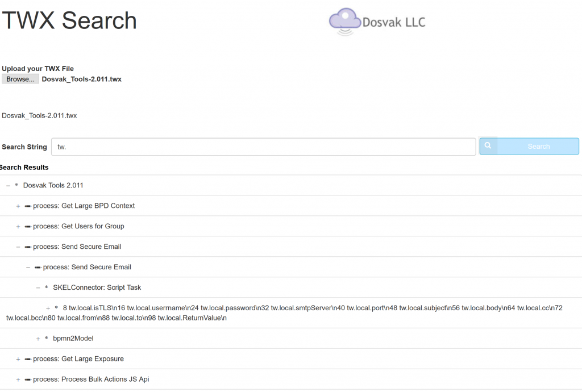The width and height of the screenshot is (582, 392).
Task: Click the bold Dosvak_Tools-2.011.twx filename next to Browse
Action: tap(82, 79)
